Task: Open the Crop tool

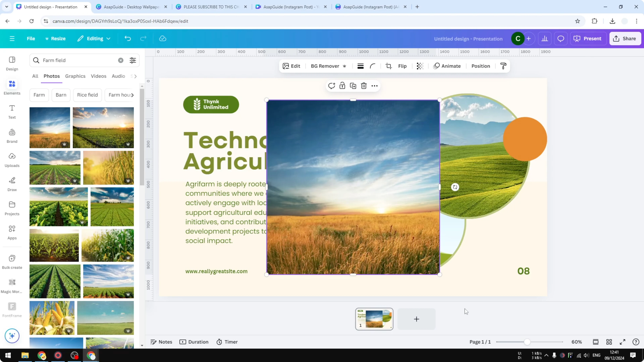Action: 389,66
